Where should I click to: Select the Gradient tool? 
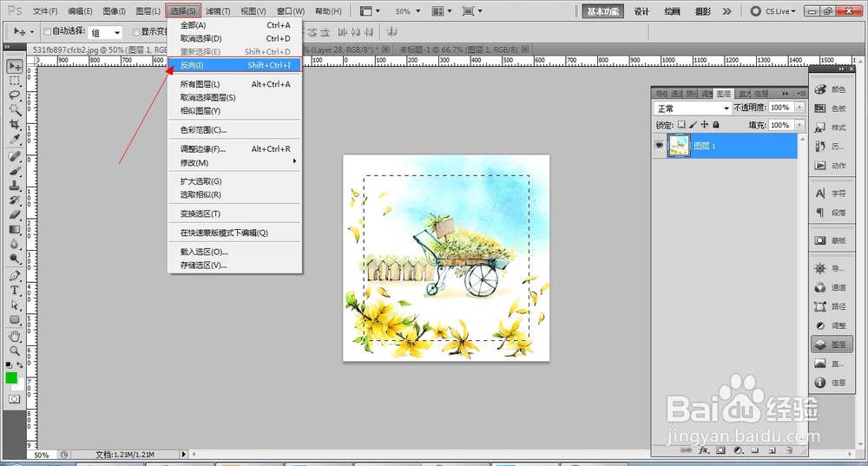(x=15, y=229)
